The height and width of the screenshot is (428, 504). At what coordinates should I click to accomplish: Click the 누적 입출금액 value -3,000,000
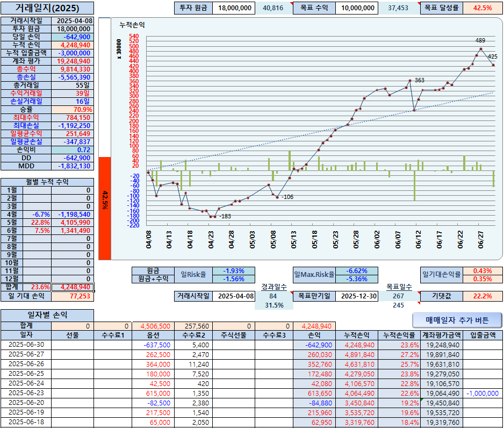[73, 53]
